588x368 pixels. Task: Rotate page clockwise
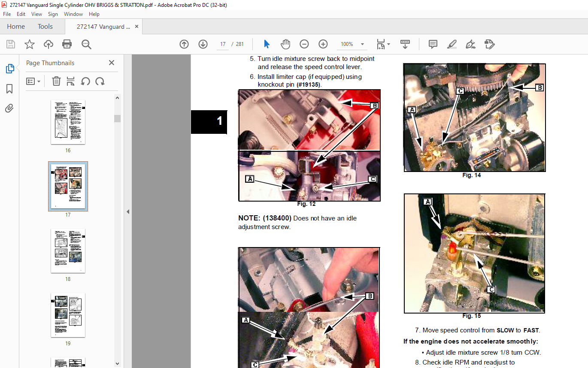point(100,81)
